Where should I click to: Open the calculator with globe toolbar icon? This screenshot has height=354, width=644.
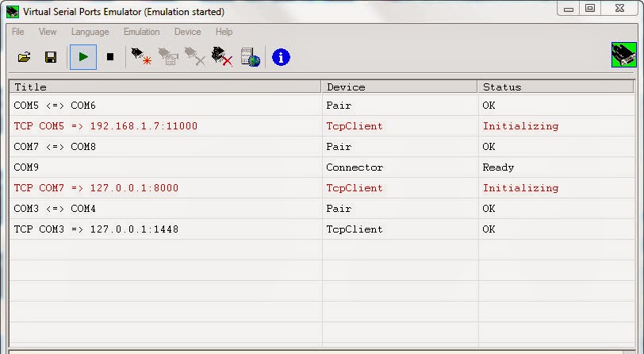(250, 57)
